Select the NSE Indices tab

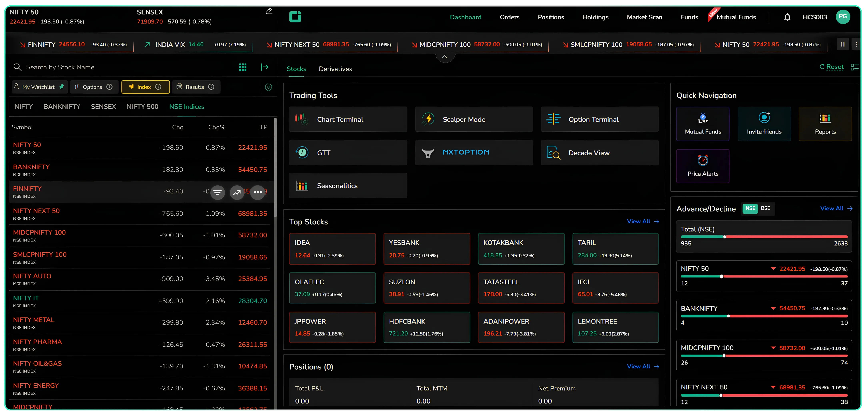[186, 106]
